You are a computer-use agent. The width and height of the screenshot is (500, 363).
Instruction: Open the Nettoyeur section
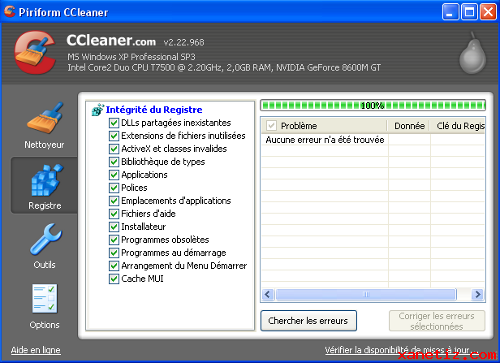point(44,126)
